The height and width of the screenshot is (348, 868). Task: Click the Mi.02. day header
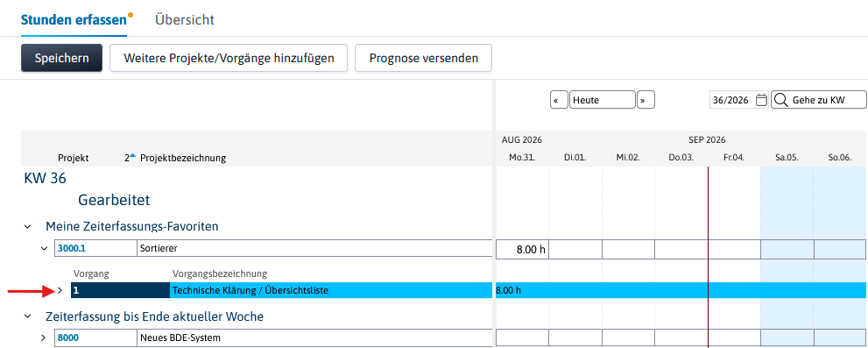(628, 158)
